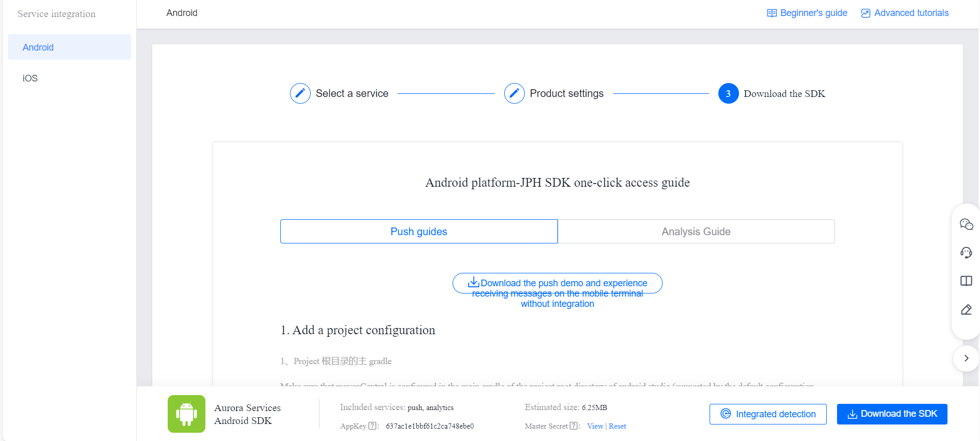Image resolution: width=980 pixels, height=441 pixels.
Task: Select iOS in the sidebar
Action: pyautogui.click(x=30, y=78)
